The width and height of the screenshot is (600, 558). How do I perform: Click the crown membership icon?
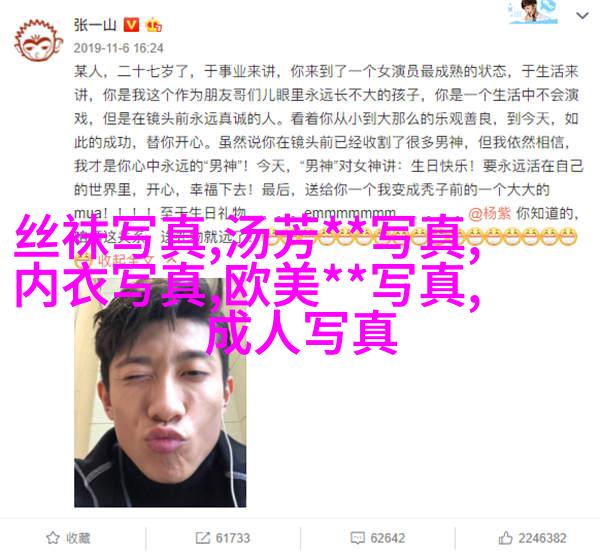click(153, 25)
